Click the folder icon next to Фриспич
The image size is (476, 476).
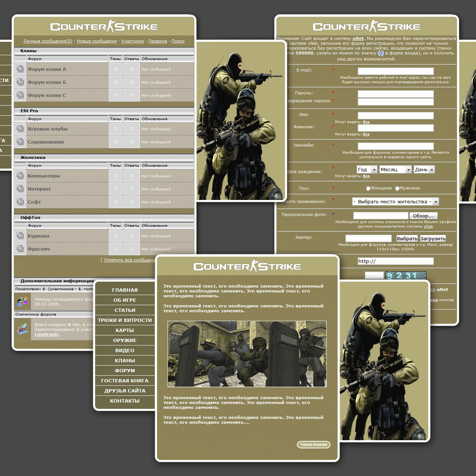pyautogui.click(x=20, y=249)
